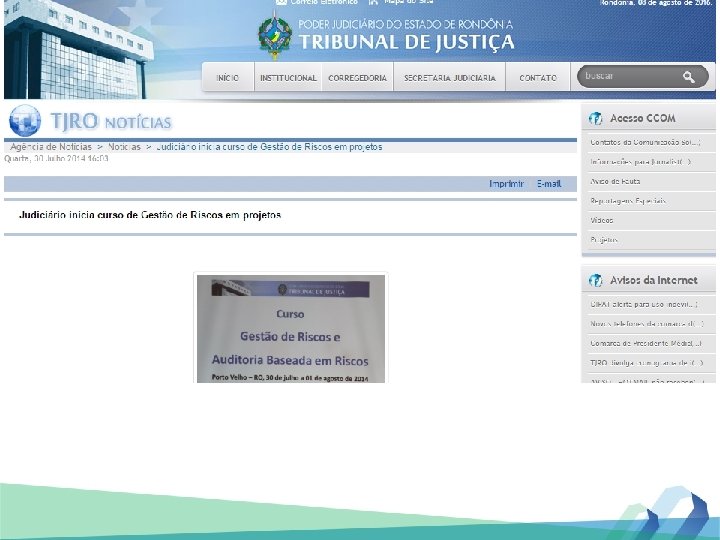Go to Notícias breadcrumb

pyautogui.click(x=124, y=147)
